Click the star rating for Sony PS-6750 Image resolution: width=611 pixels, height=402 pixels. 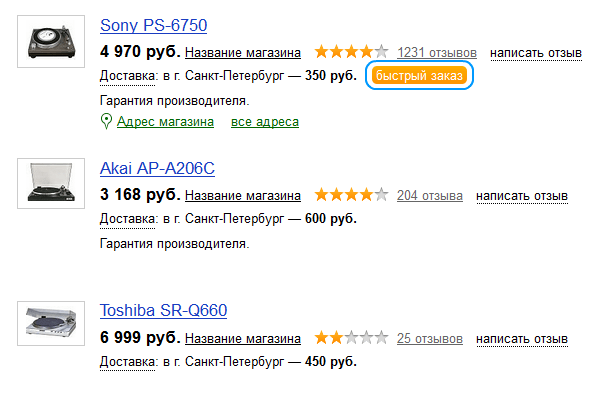coord(350,52)
